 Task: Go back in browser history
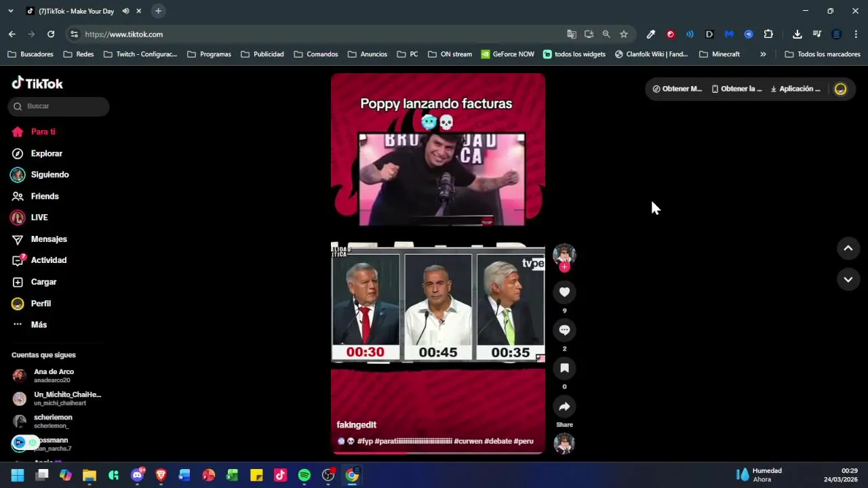[12, 34]
